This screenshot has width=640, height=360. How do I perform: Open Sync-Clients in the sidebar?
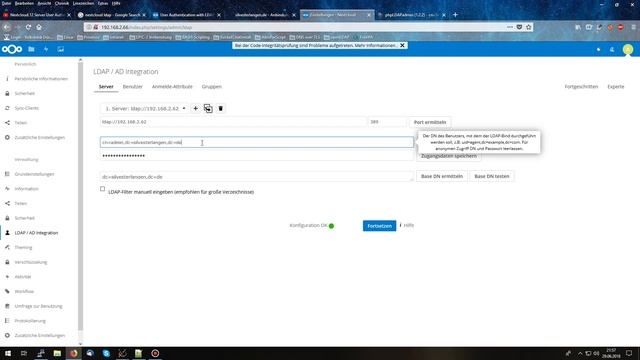[27, 108]
